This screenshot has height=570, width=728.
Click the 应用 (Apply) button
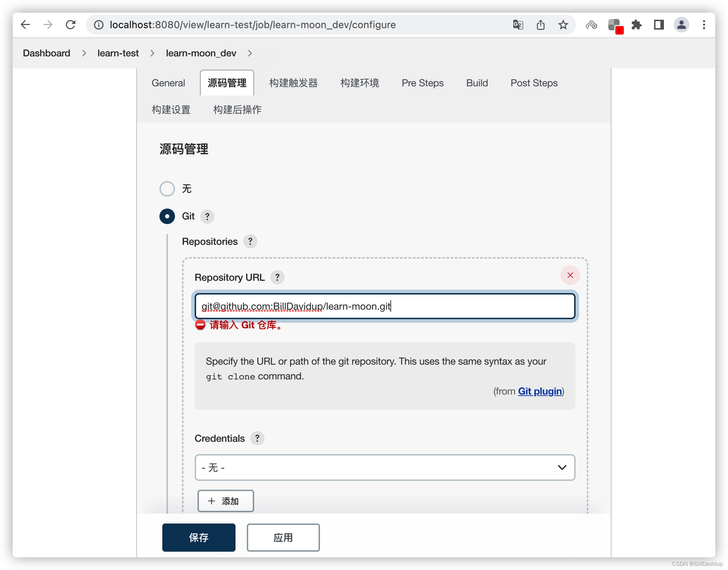point(283,538)
